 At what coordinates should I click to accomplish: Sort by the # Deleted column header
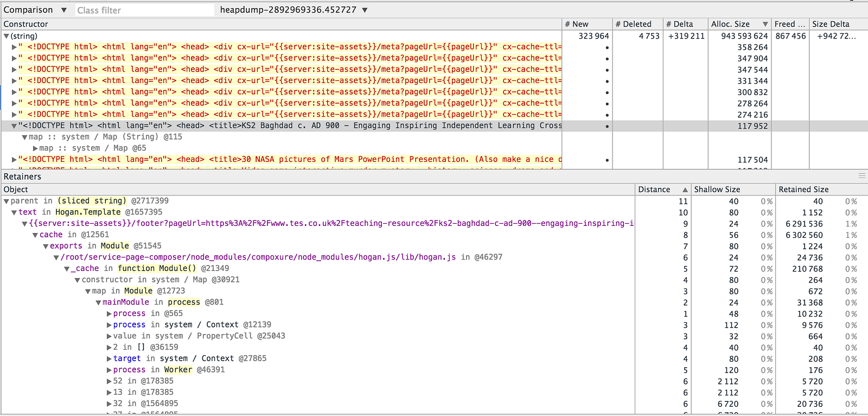click(637, 24)
